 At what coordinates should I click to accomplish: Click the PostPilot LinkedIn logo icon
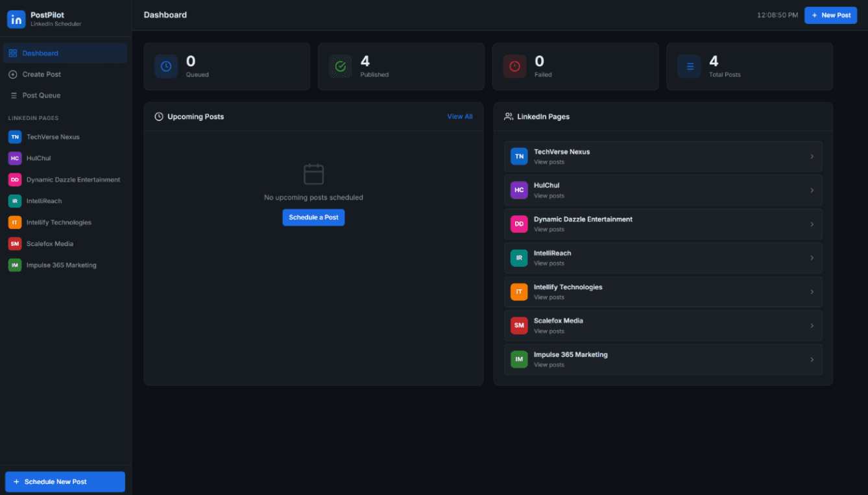[x=16, y=19]
